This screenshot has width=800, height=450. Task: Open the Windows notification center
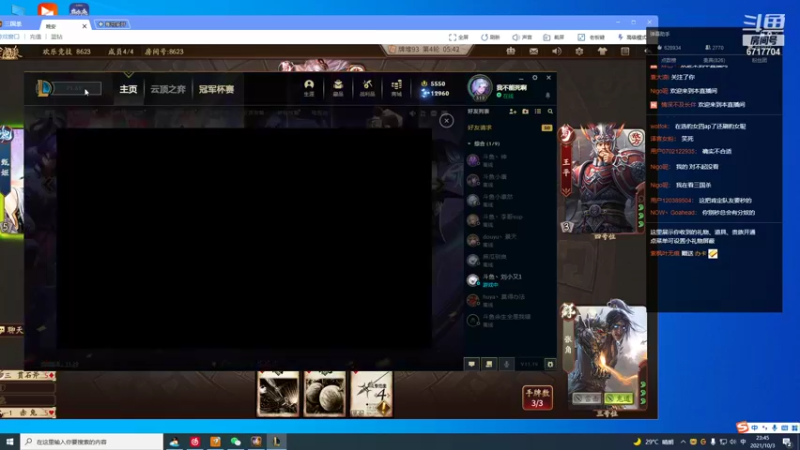click(787, 442)
